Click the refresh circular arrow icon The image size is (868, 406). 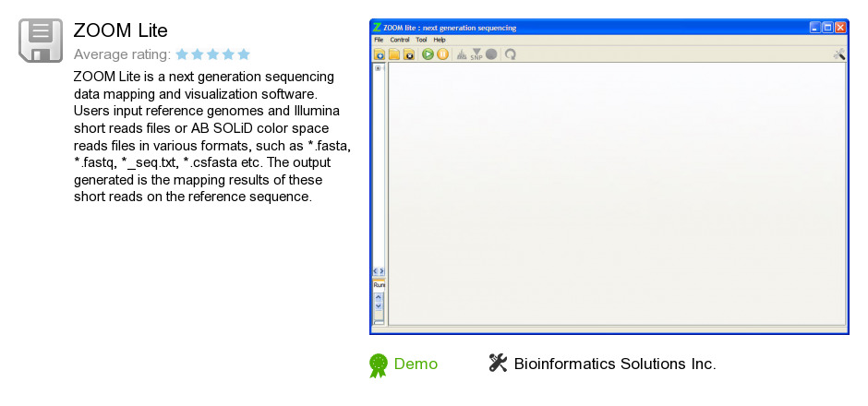511,54
